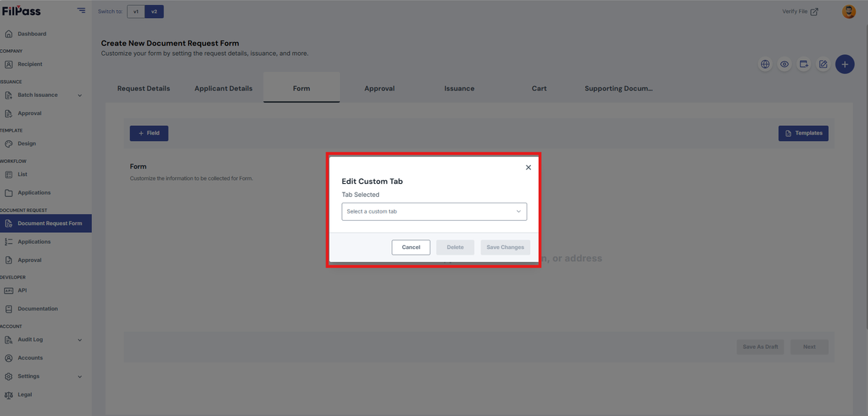Open the Approval tab in form builder
The height and width of the screenshot is (416, 868).
pos(380,88)
